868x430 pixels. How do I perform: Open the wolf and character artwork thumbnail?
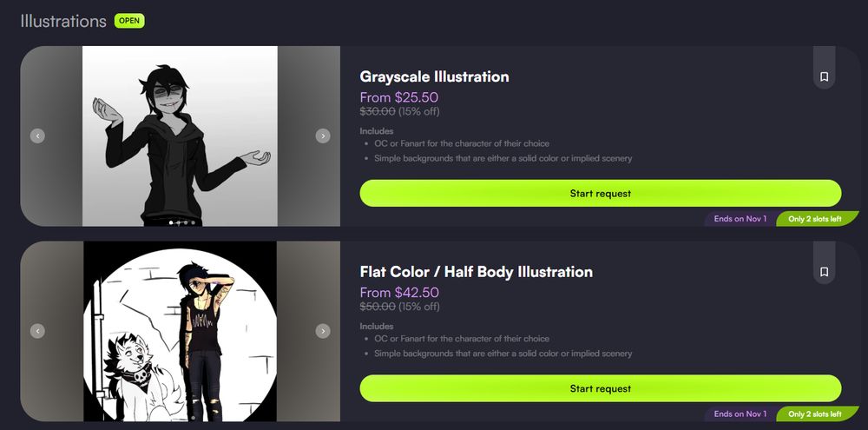[x=180, y=331]
